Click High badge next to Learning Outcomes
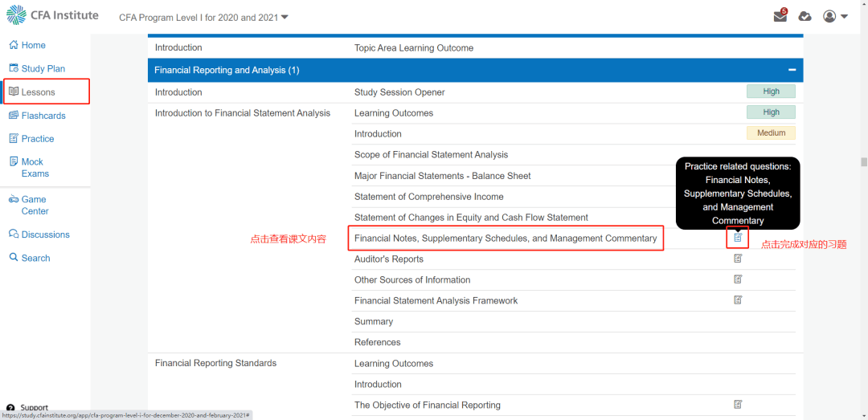 [771, 112]
